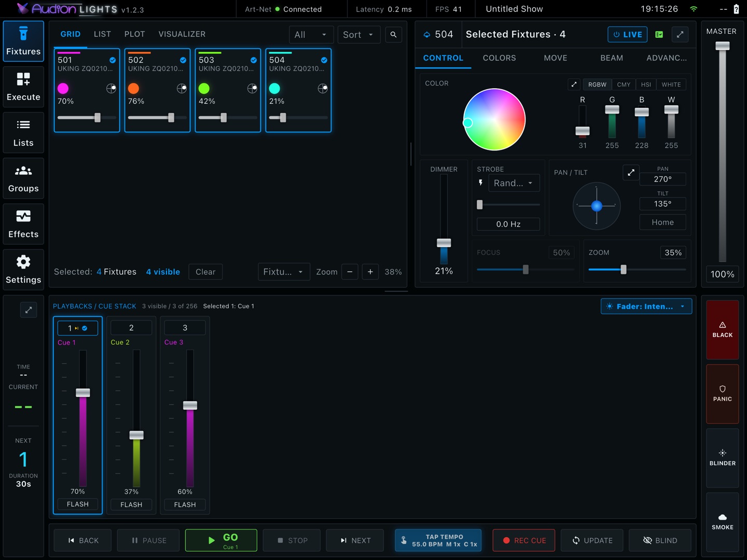Switch to the LIST view tab

[x=102, y=34]
